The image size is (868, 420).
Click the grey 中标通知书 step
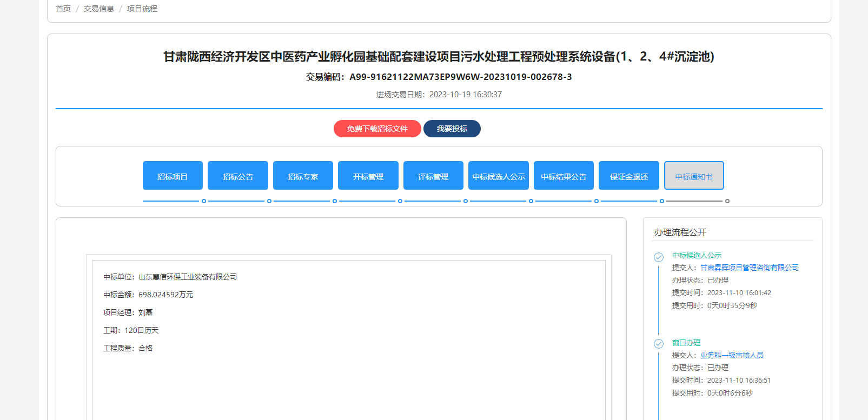(694, 176)
